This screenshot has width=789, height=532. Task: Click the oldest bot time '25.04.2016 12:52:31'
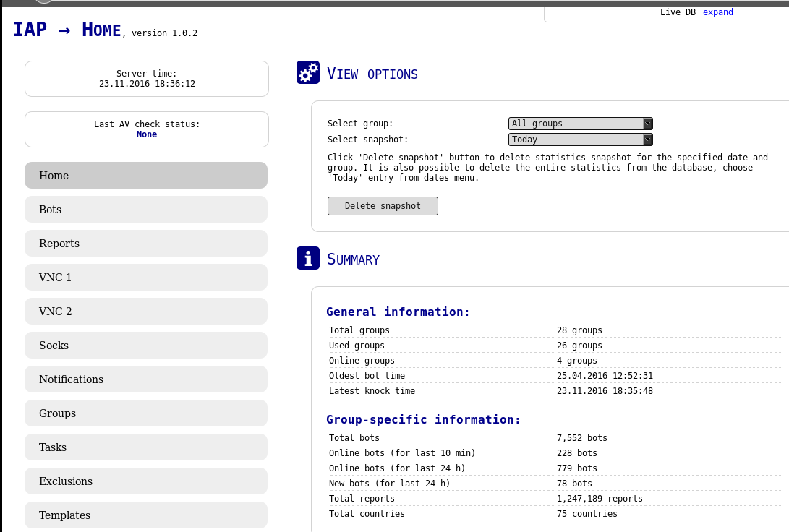tap(605, 376)
